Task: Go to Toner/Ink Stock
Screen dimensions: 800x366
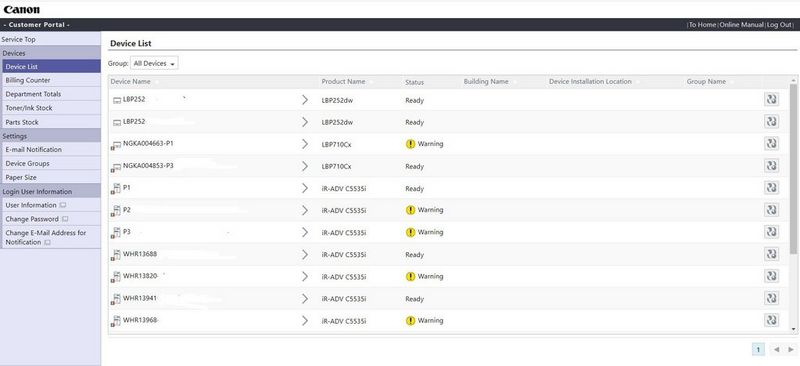Action: tap(52, 108)
